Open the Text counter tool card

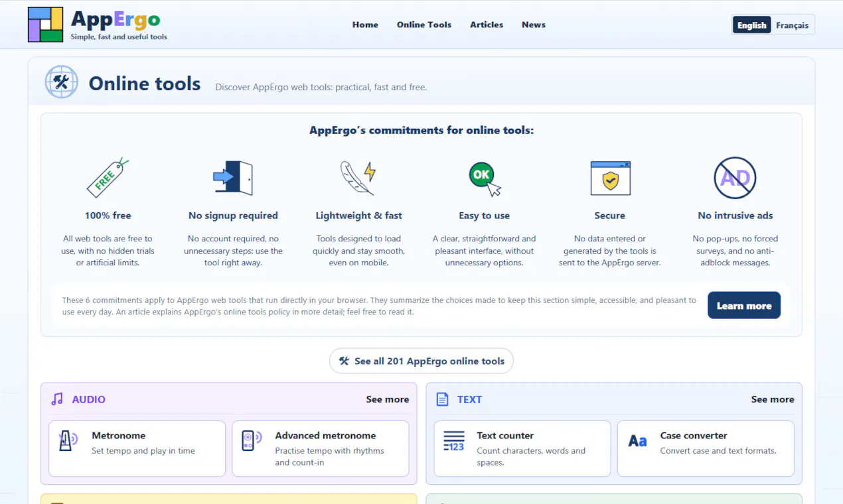coord(522,448)
